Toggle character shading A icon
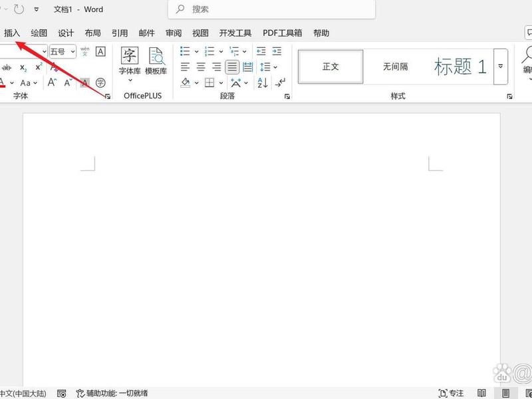 click(85, 82)
